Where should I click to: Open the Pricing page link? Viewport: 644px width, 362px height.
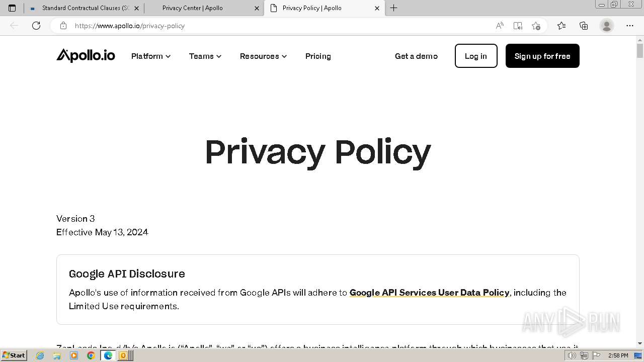(x=318, y=56)
